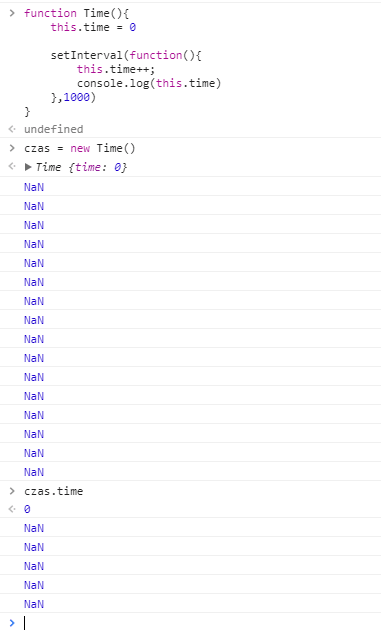Click the input chevron beside 'czas.time'

[x=12, y=491]
